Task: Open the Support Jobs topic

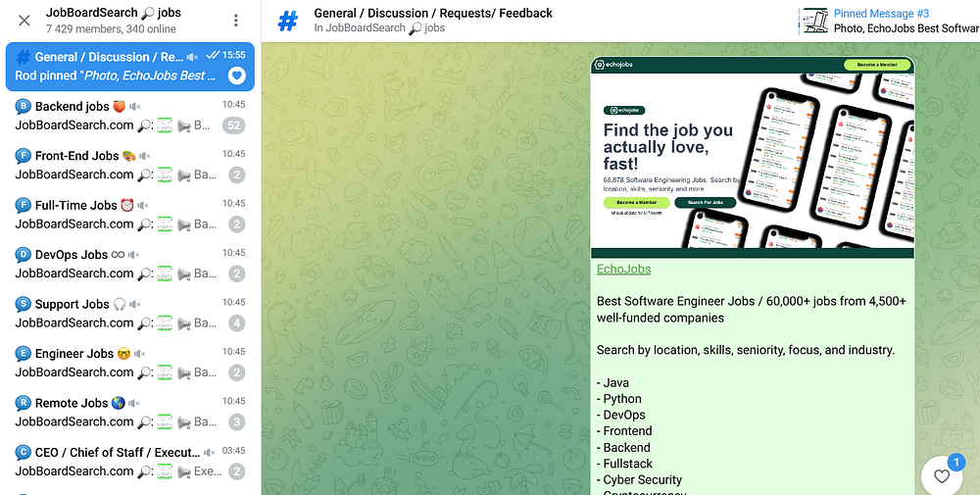Action: pos(130,313)
